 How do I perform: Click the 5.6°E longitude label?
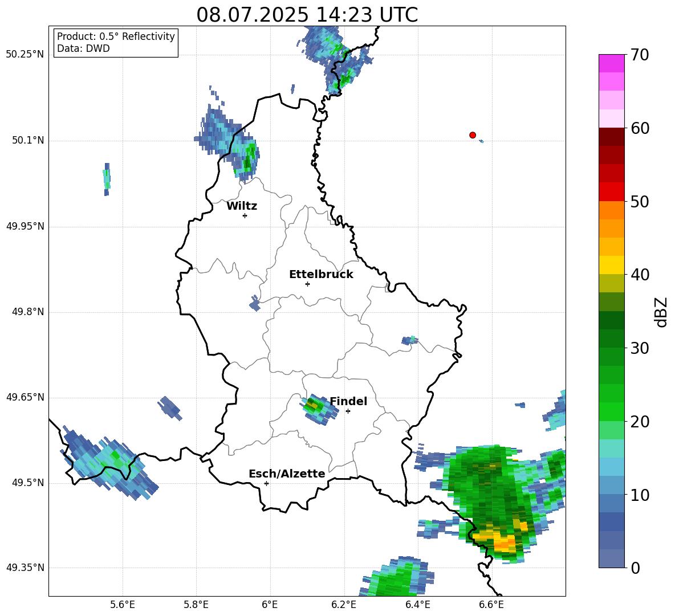pos(123,605)
